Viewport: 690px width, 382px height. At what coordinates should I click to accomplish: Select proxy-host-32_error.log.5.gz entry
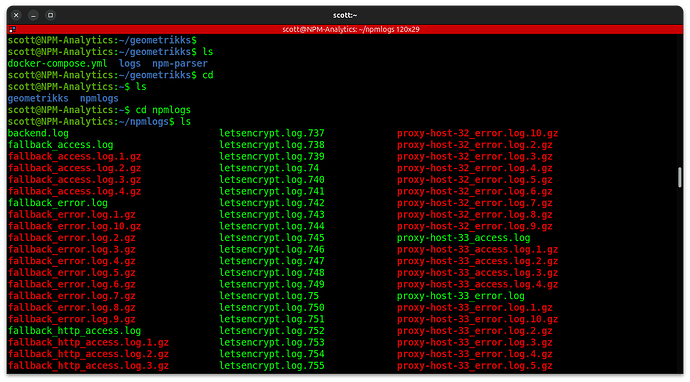[475, 180]
